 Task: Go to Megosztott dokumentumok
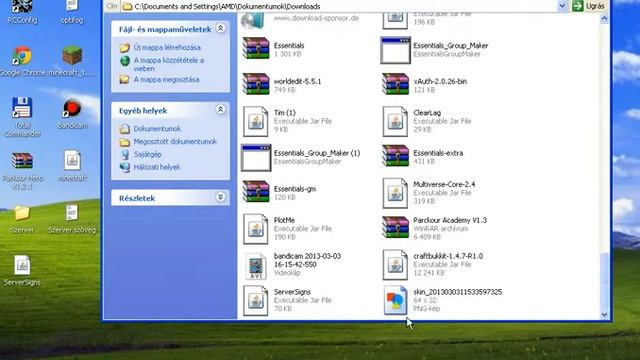(175, 142)
